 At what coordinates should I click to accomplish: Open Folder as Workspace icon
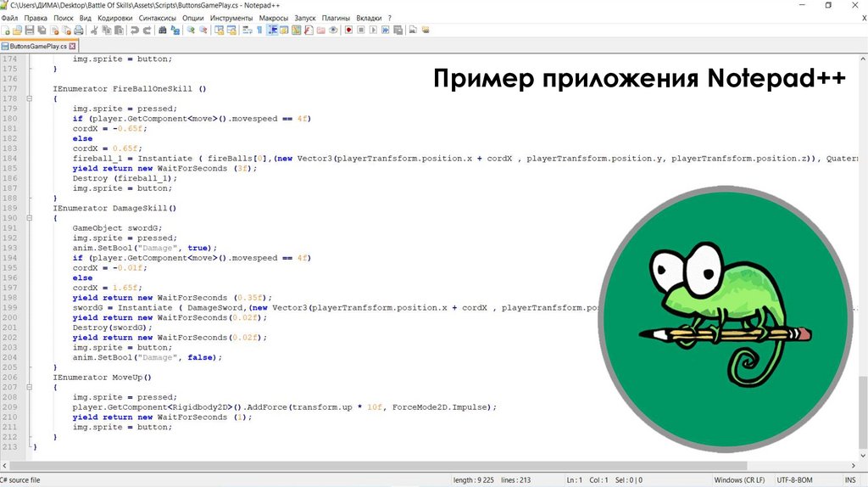coord(320,30)
